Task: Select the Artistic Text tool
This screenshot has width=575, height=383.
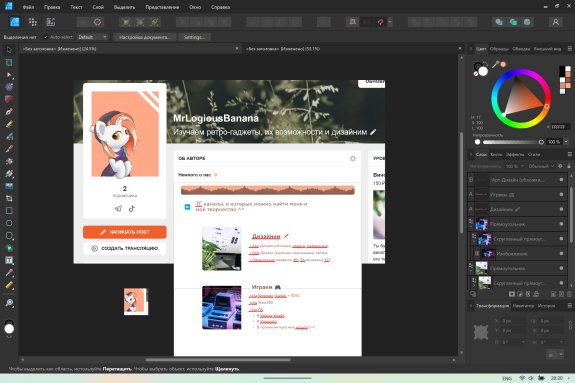Action: coord(9,260)
